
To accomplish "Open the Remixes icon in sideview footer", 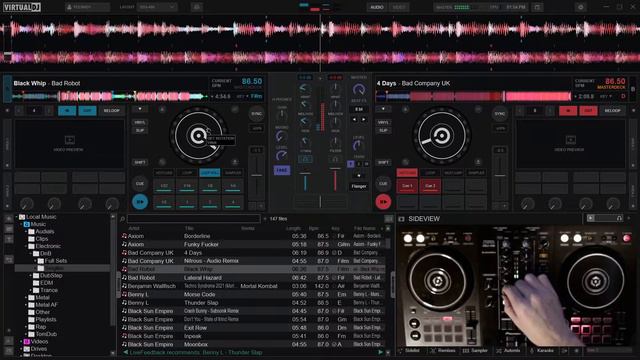I will pyautogui.click(x=433, y=351).
